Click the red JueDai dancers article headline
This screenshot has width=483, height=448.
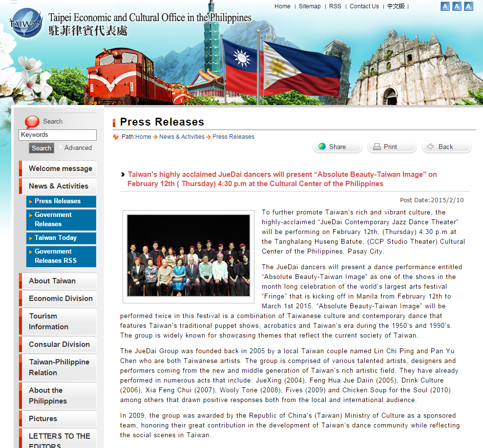[282, 179]
